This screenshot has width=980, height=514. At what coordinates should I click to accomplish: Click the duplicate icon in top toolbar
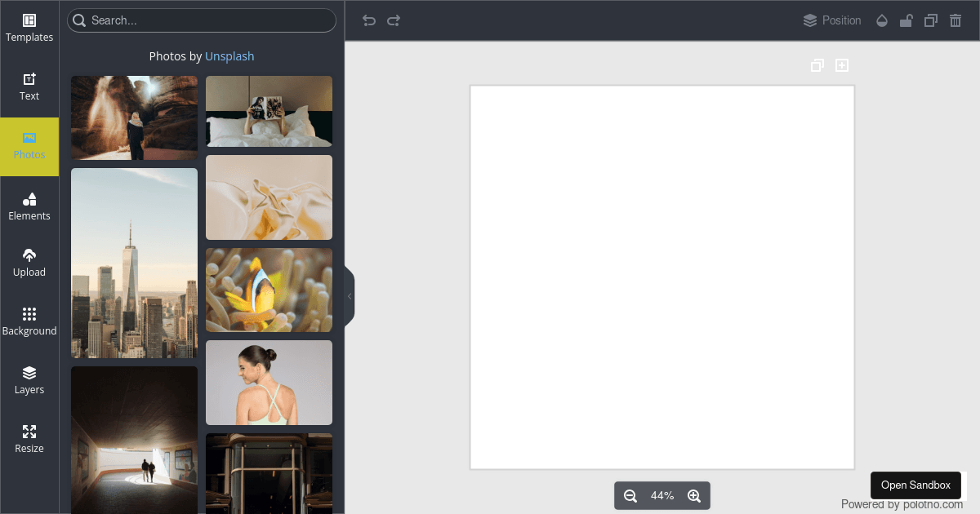pyautogui.click(x=930, y=20)
